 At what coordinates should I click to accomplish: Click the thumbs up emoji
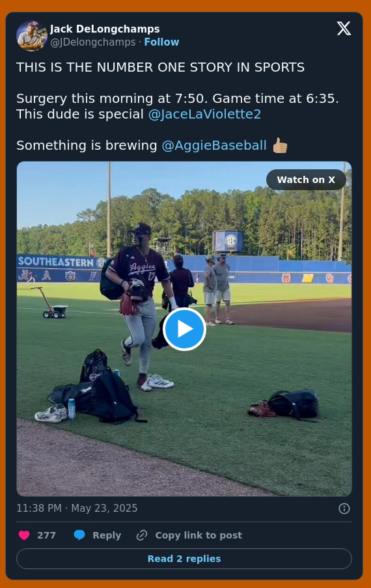[280, 145]
